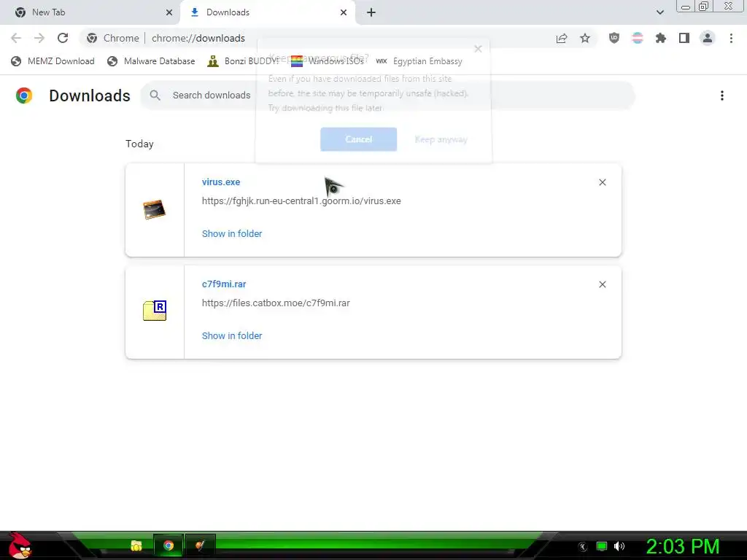Open the Malware Database bookmark
This screenshot has width=747, height=560.
(151, 61)
